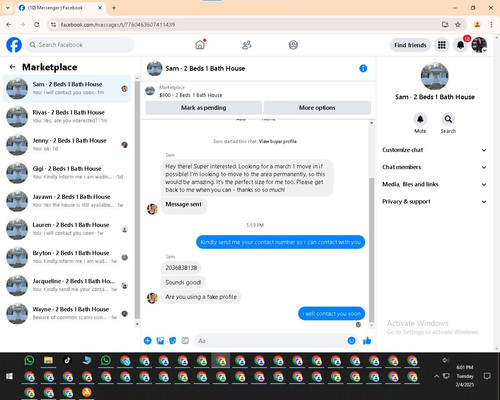Select the Messenger Facebook browser tab
Screen dimensions: 500x400
(61, 8)
